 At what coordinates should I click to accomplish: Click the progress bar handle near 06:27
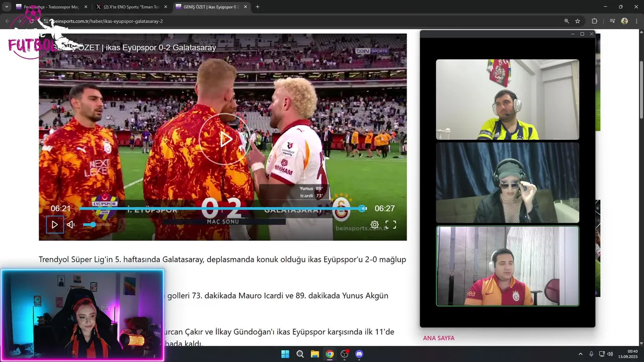(x=362, y=208)
